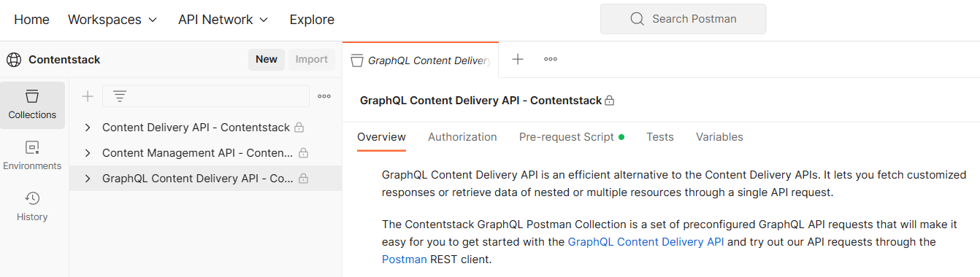Open the Environments sidebar panel
This screenshot has width=980, height=277.
point(32,155)
